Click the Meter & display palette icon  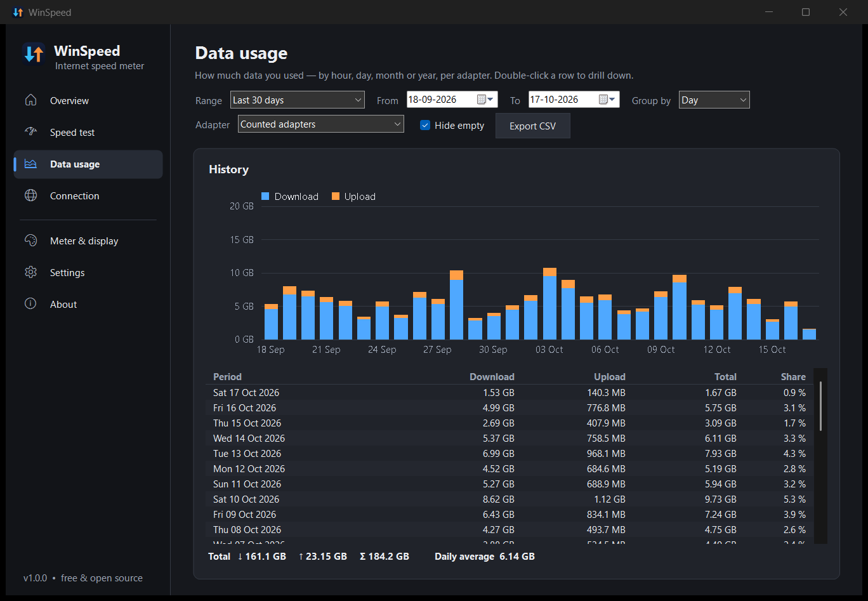coord(30,241)
